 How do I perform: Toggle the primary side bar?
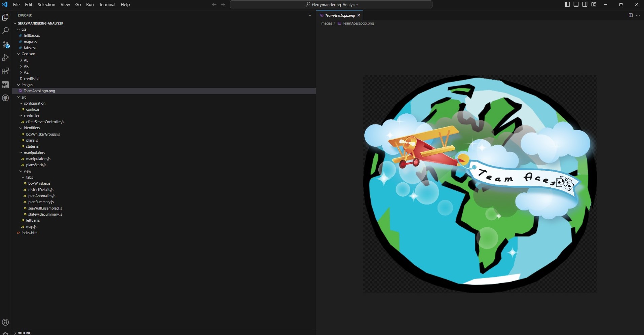567,4
